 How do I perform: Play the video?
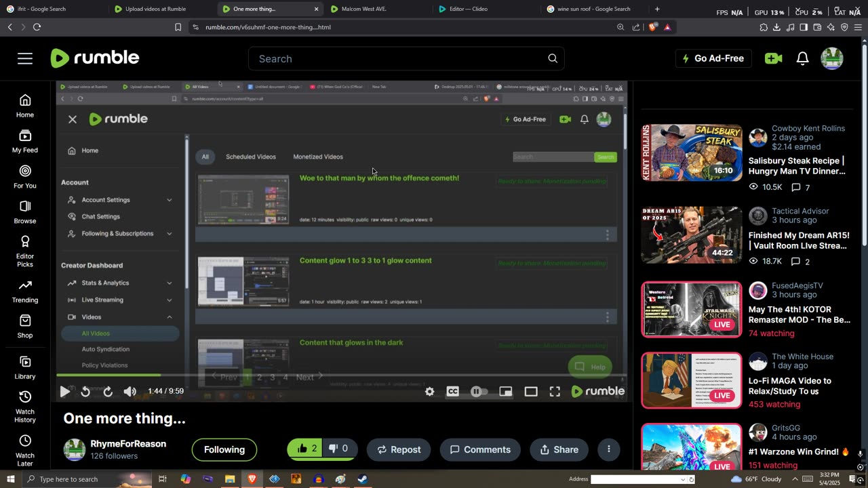[x=64, y=391]
